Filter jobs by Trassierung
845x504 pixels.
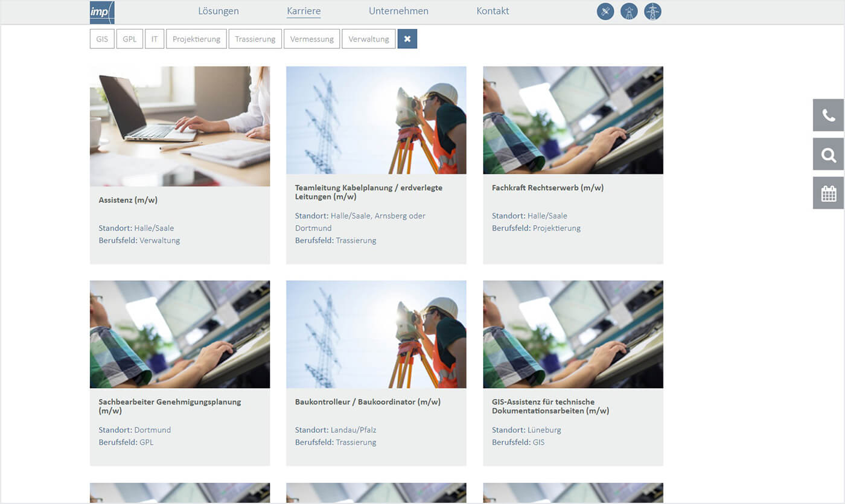click(255, 39)
